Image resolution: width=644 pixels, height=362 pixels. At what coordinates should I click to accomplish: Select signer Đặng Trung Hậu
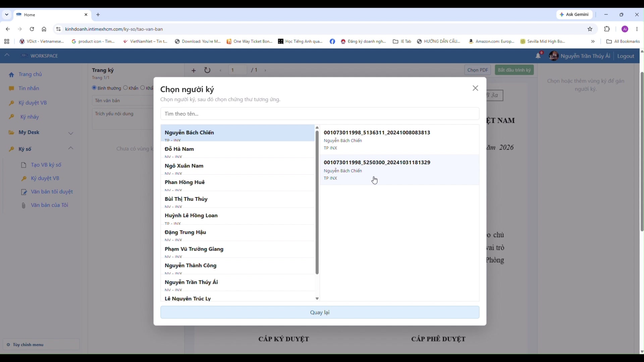(x=237, y=233)
